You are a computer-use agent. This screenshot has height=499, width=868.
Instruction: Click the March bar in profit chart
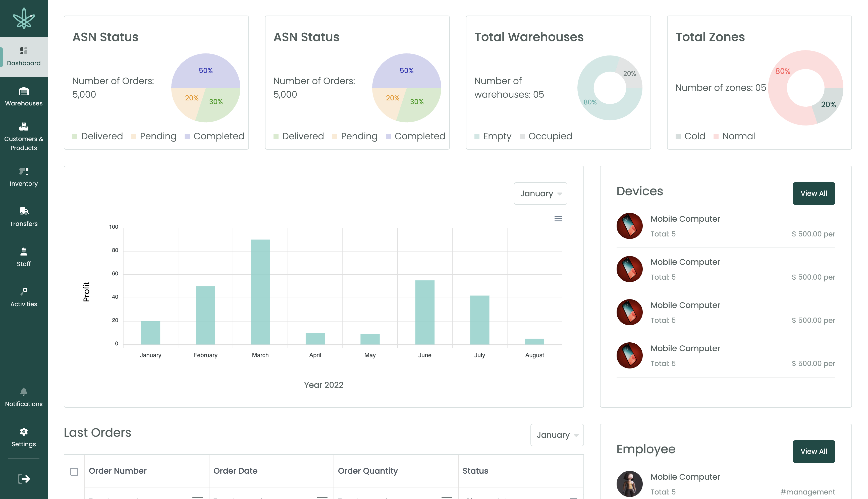click(x=260, y=292)
